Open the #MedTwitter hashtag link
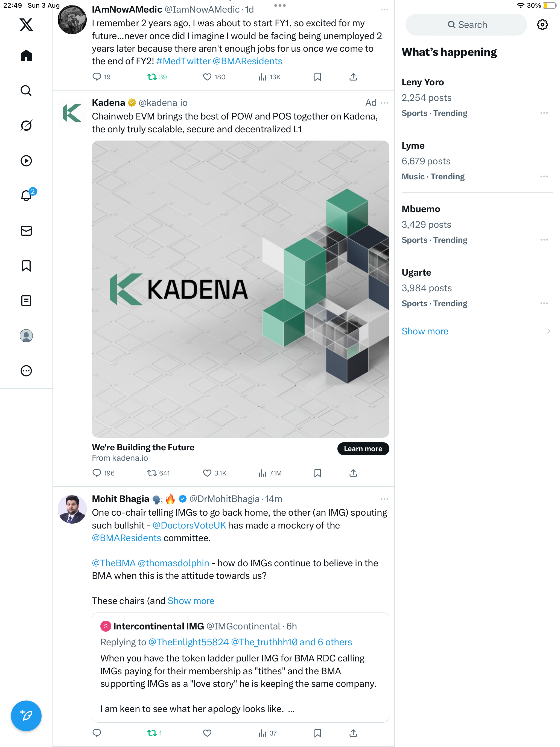 pyautogui.click(x=183, y=61)
